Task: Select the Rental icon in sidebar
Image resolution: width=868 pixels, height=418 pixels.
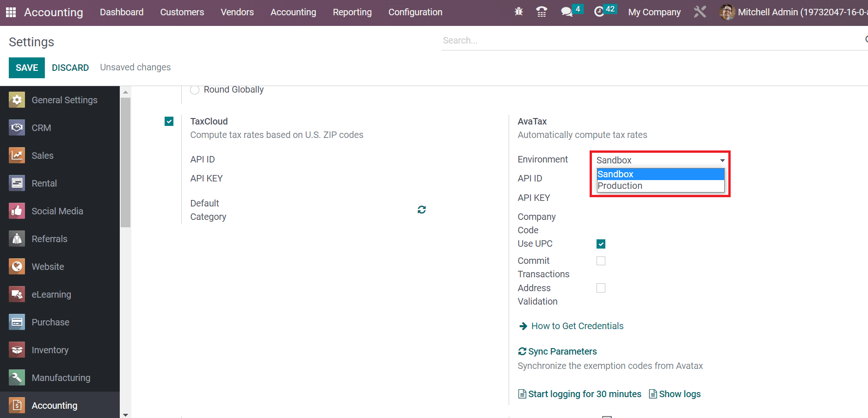Action: 17,183
